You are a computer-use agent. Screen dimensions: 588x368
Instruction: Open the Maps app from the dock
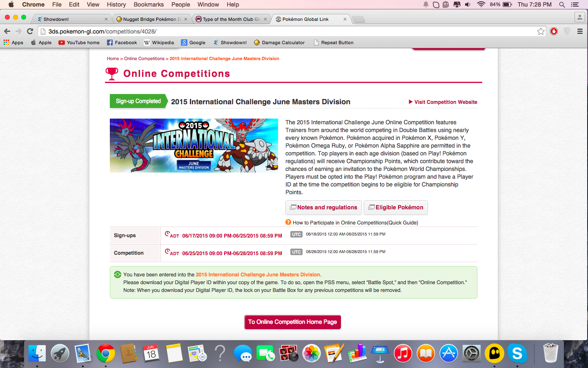[x=197, y=353]
